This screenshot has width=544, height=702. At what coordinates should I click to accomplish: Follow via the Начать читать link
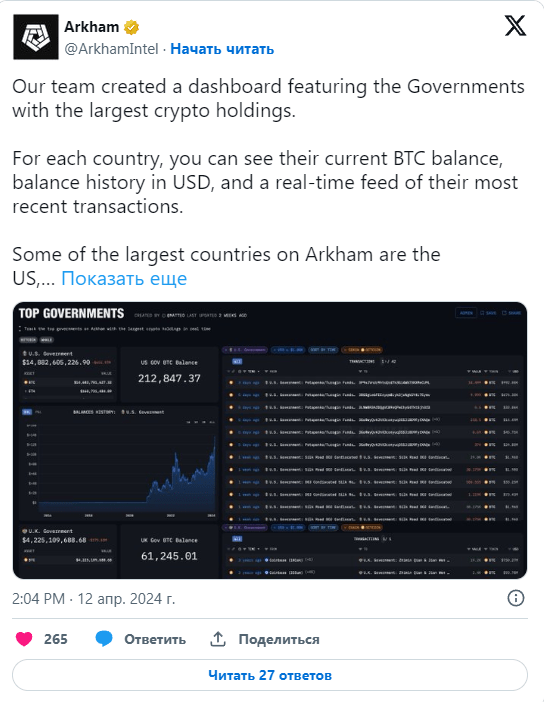(x=222, y=49)
